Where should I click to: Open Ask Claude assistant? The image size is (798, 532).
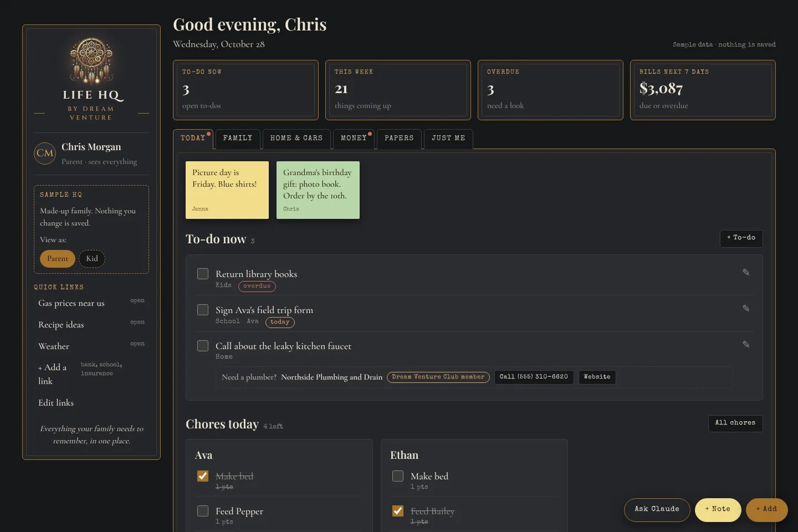click(x=657, y=509)
